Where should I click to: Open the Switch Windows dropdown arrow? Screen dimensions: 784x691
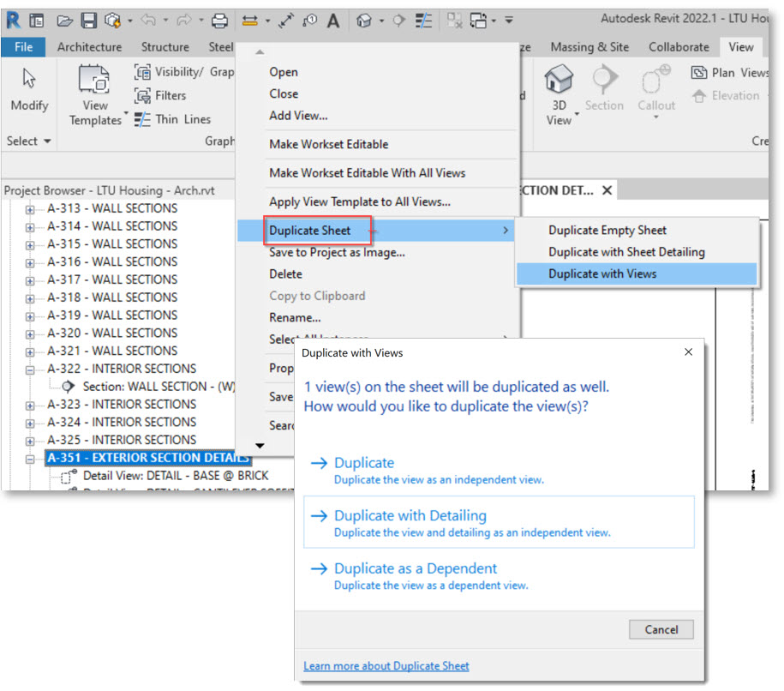coord(494,21)
